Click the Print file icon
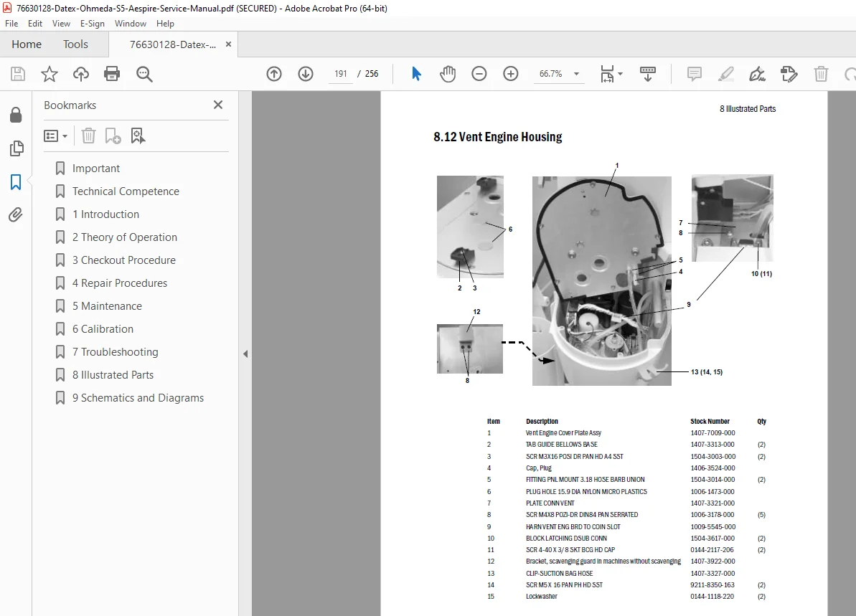Screen dimensions: 856x616 click(112, 74)
